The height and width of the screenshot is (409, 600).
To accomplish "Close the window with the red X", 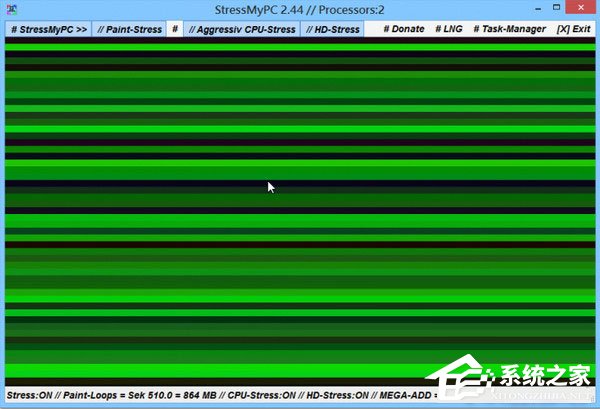I will (581, 8).
